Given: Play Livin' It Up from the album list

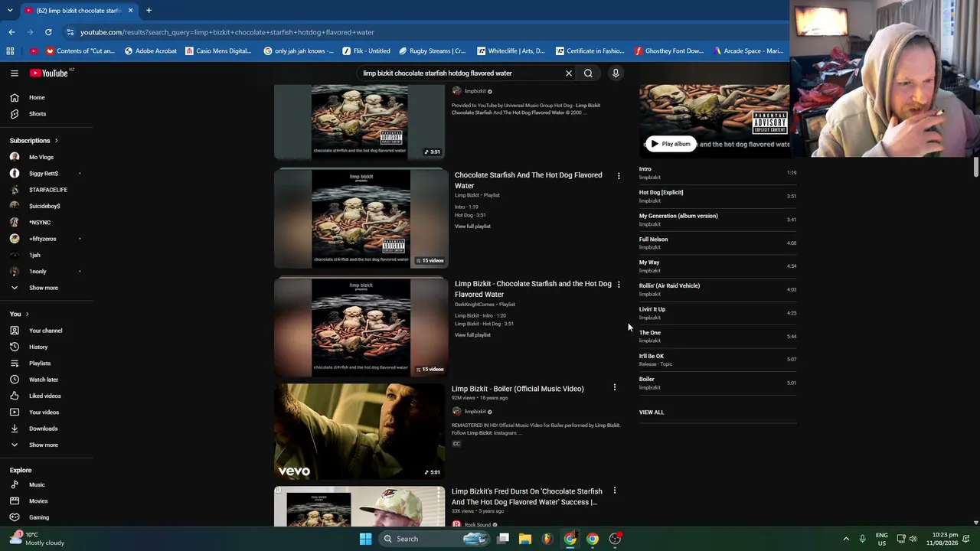Looking at the screenshot, I should coord(717,313).
